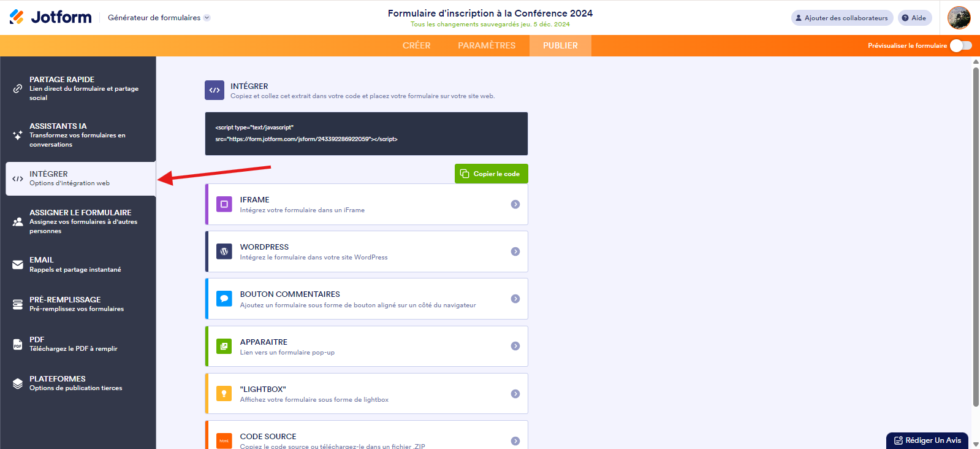Open the Aide help button

pos(914,18)
